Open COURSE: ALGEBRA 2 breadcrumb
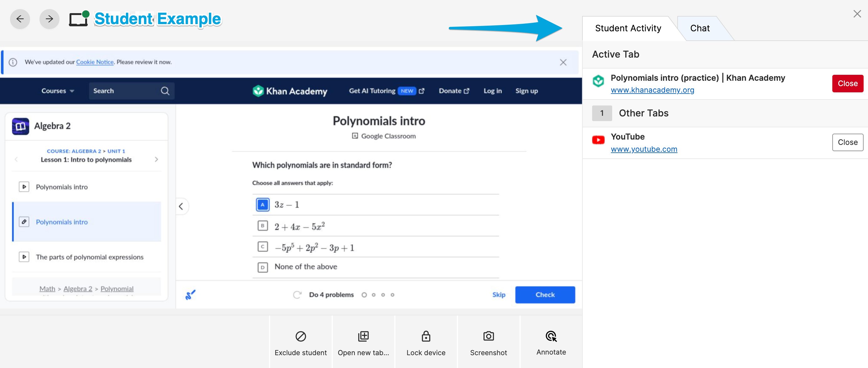 click(x=74, y=151)
